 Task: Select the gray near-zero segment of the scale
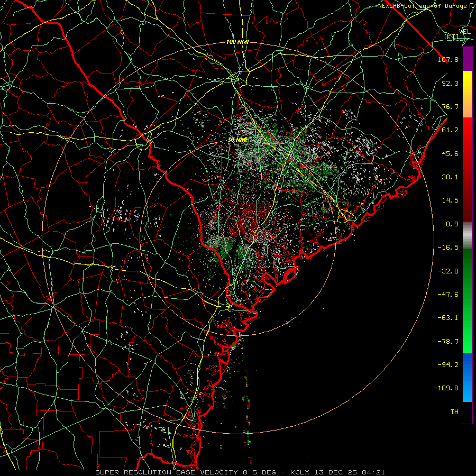[467, 235]
